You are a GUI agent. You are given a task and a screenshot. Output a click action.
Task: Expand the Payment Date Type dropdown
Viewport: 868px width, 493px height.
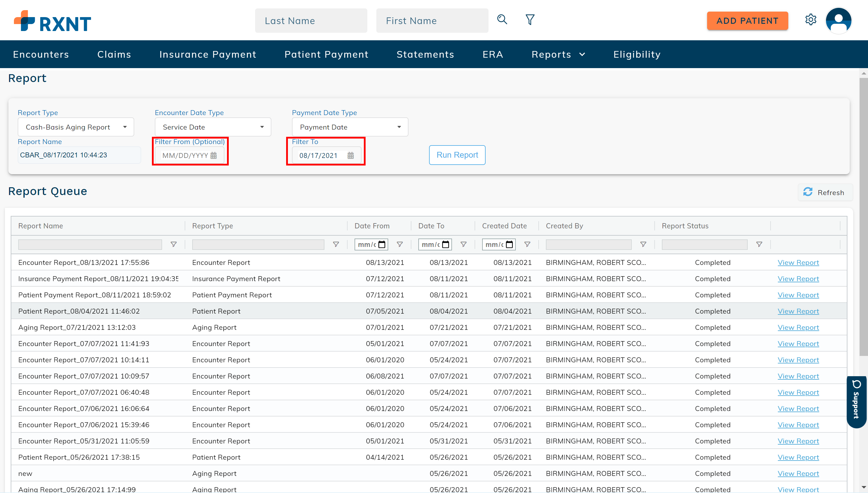click(399, 127)
